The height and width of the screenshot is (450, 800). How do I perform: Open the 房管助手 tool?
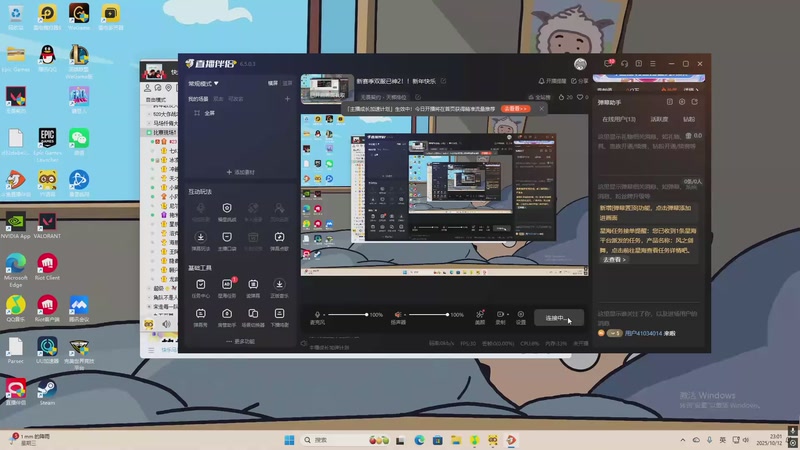tap(227, 317)
